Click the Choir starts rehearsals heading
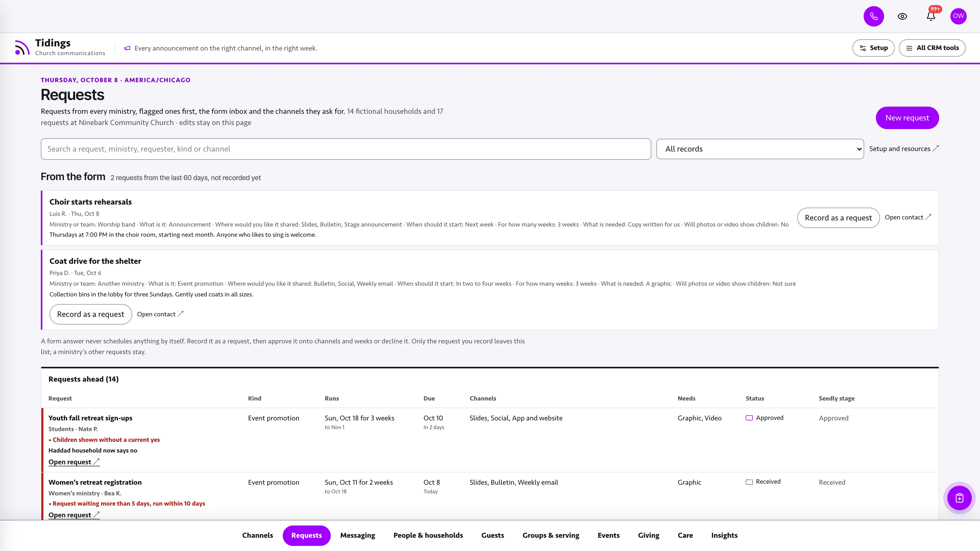The width and height of the screenshot is (980, 551). tap(91, 202)
